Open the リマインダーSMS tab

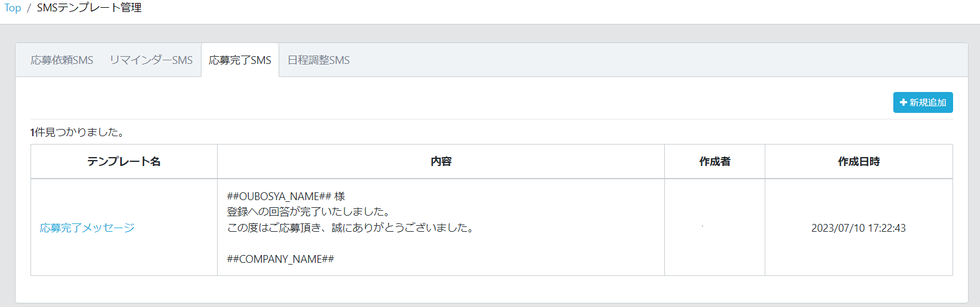click(151, 60)
